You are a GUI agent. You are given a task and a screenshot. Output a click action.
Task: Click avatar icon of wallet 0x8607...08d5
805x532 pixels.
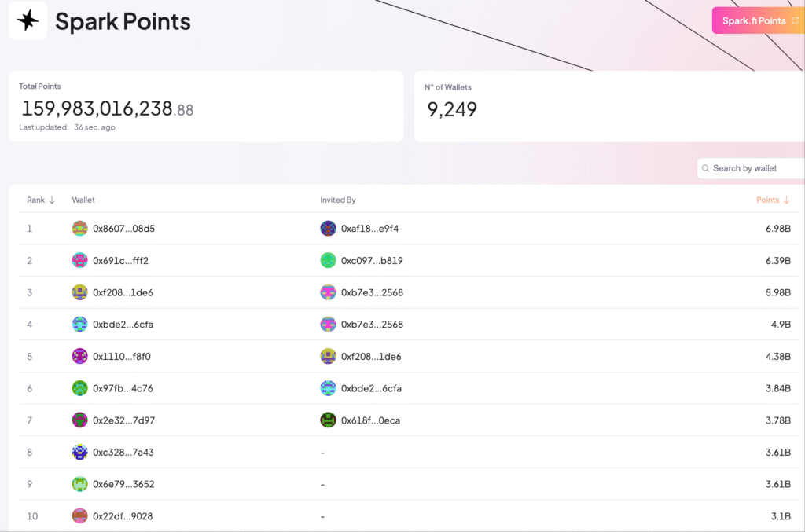pyautogui.click(x=79, y=229)
